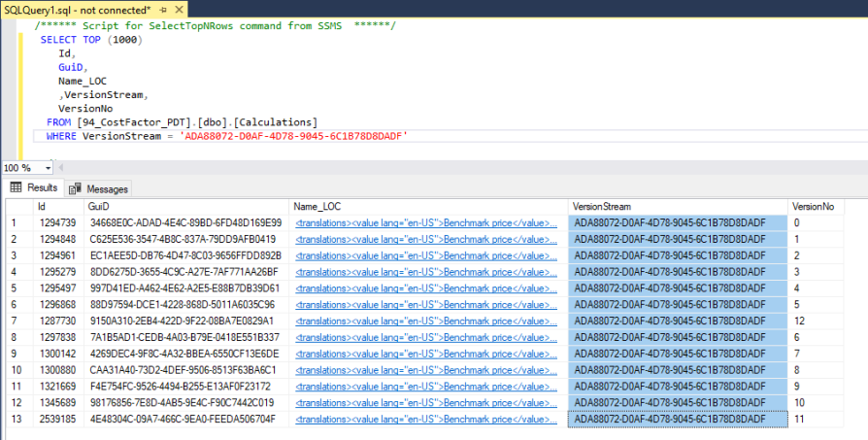Close the SQLQuery1.sql tab

tap(179, 10)
